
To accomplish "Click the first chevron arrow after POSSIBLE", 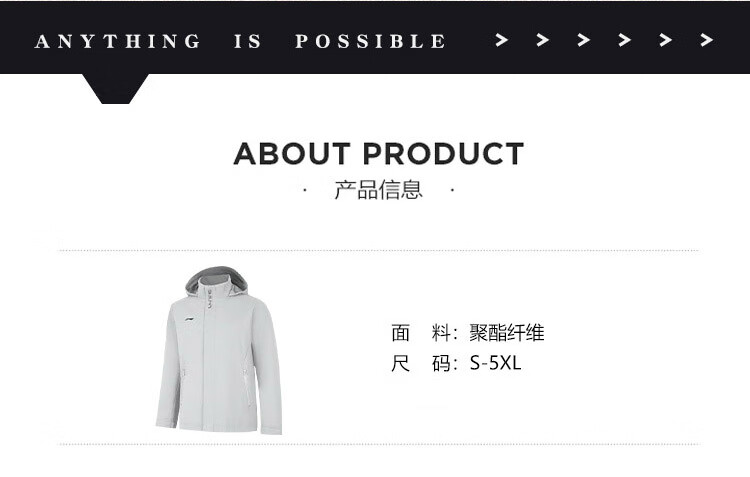I will click(501, 40).
